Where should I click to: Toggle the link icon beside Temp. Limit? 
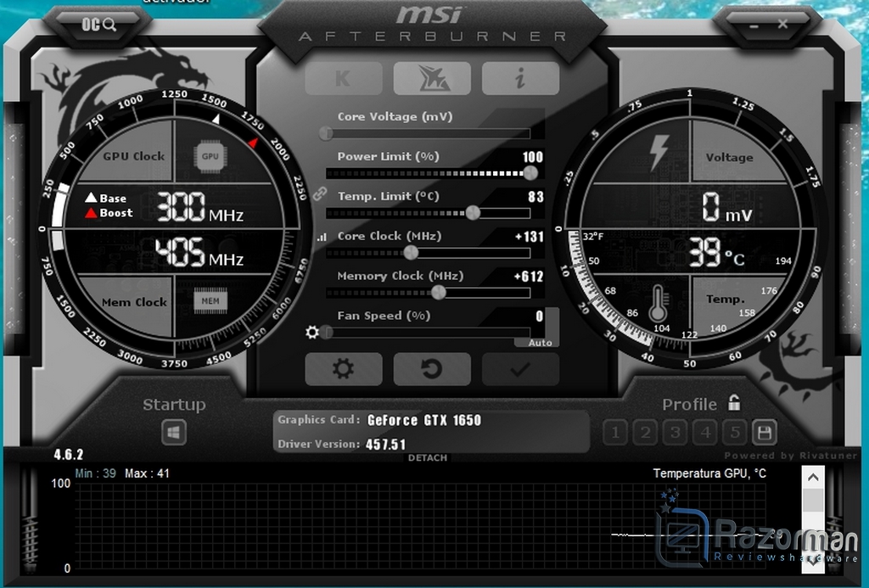319,193
